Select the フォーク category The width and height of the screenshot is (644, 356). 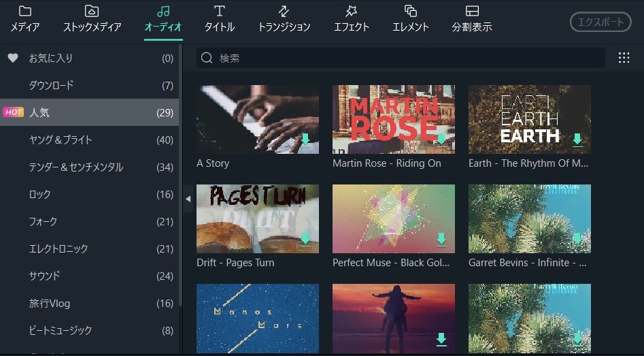click(90, 221)
